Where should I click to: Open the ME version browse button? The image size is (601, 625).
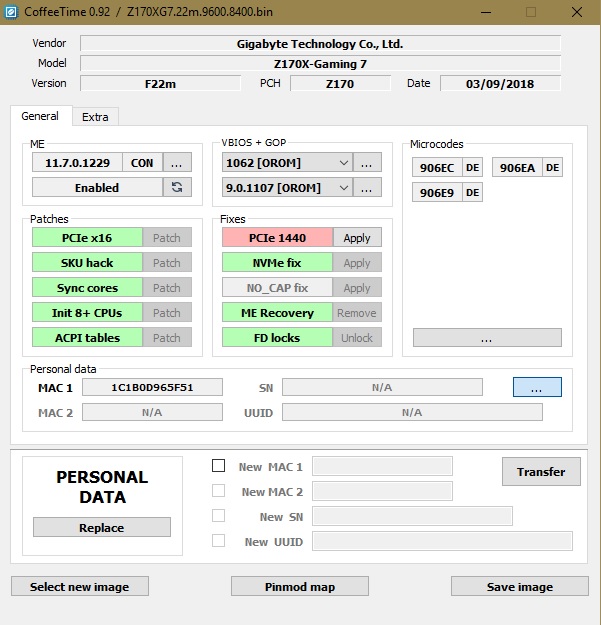click(x=177, y=162)
